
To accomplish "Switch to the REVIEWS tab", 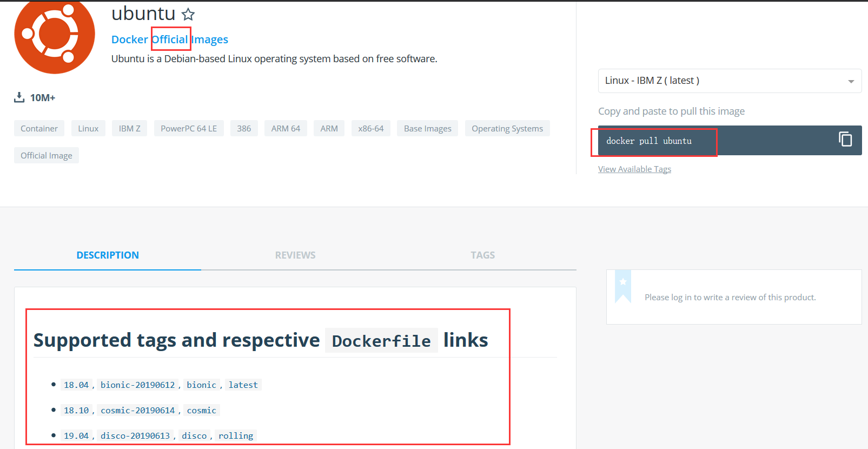I will (x=295, y=255).
